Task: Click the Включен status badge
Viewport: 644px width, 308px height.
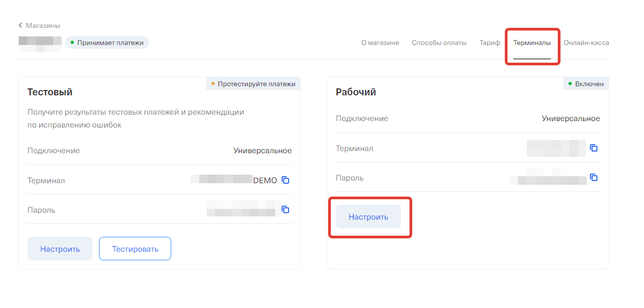Action: 586,84
